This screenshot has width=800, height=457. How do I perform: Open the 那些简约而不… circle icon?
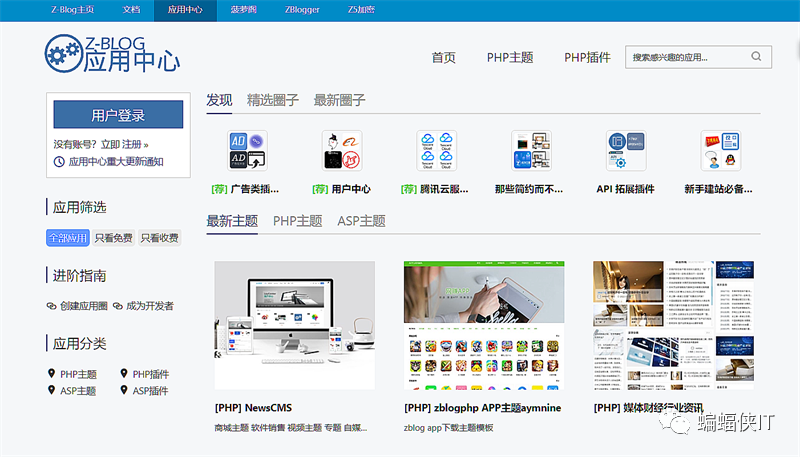[x=532, y=150]
